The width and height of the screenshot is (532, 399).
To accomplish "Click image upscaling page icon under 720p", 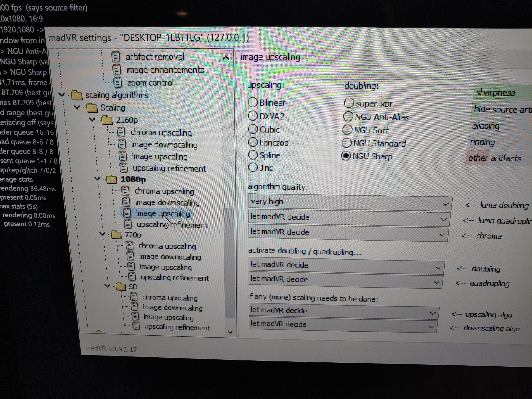I will tap(131, 267).
